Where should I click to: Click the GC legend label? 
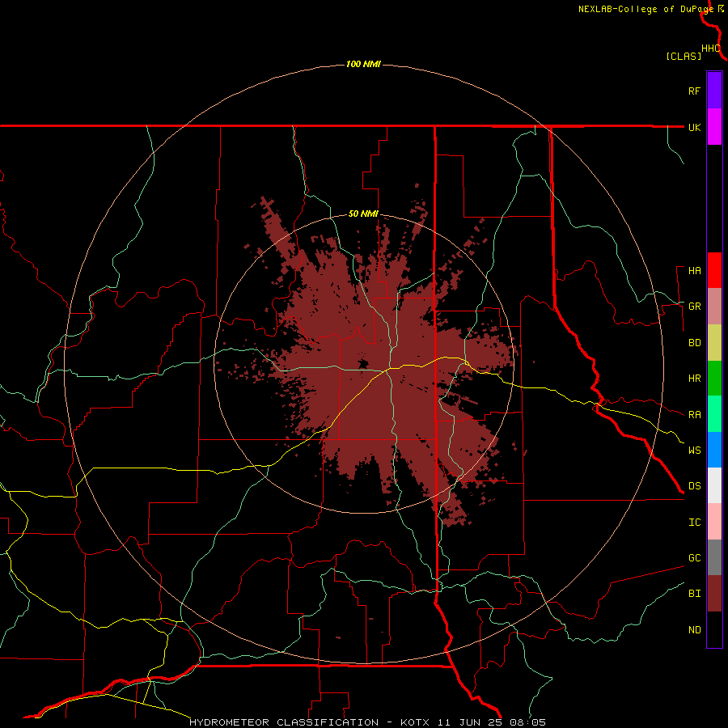click(694, 558)
